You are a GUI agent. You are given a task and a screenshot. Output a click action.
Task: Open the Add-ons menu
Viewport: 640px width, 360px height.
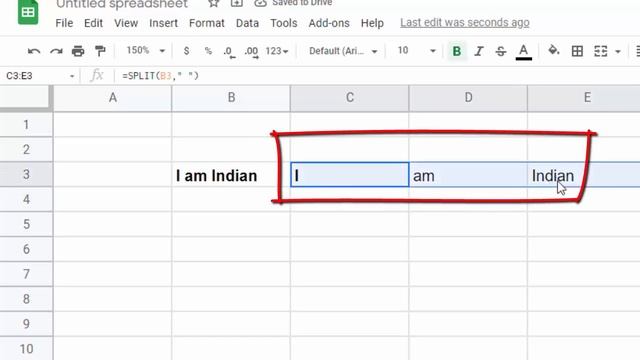click(329, 23)
